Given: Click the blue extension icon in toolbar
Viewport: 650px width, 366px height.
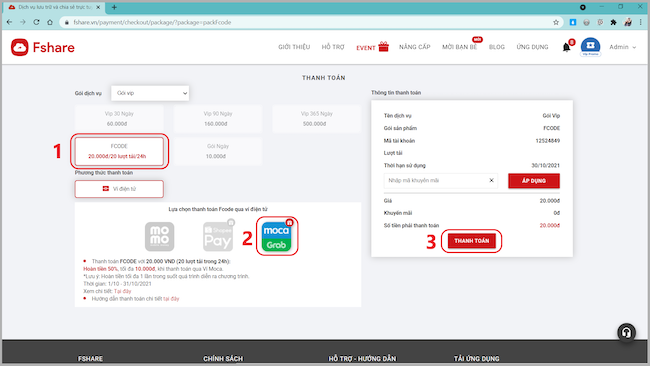Looking at the screenshot, I should click(x=573, y=22).
